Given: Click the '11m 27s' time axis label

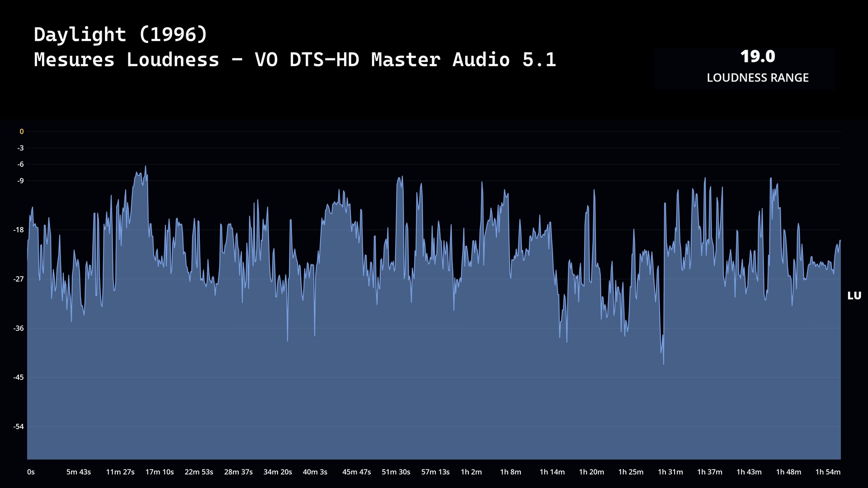Looking at the screenshot, I should [x=120, y=472].
